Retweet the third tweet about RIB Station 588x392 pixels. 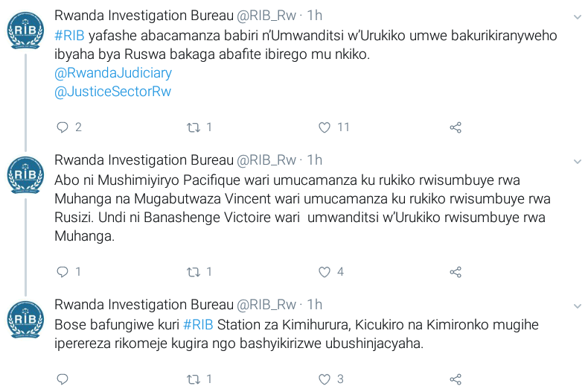(x=194, y=379)
